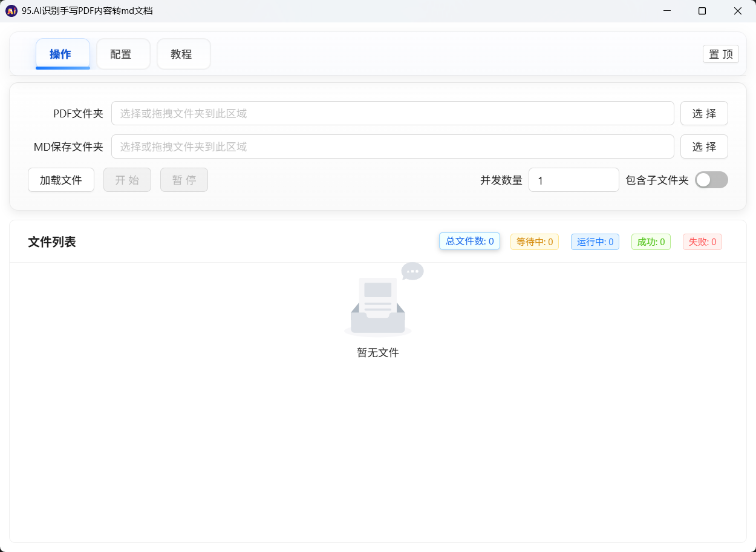Open the 教程 tab
The image size is (756, 552).
coord(183,54)
